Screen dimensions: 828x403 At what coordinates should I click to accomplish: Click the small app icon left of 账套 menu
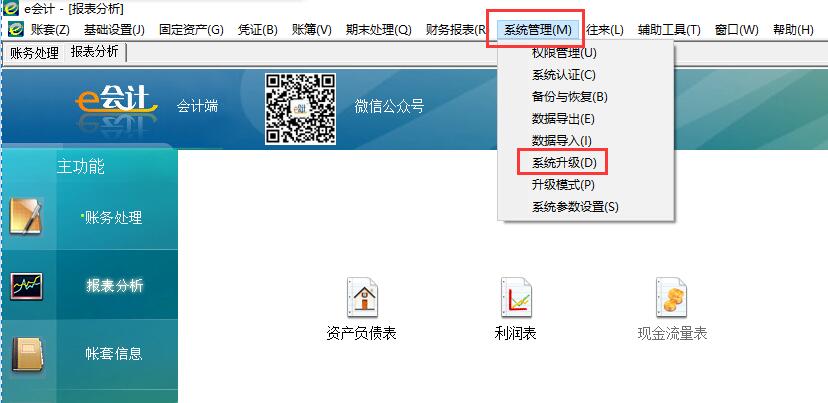15,30
